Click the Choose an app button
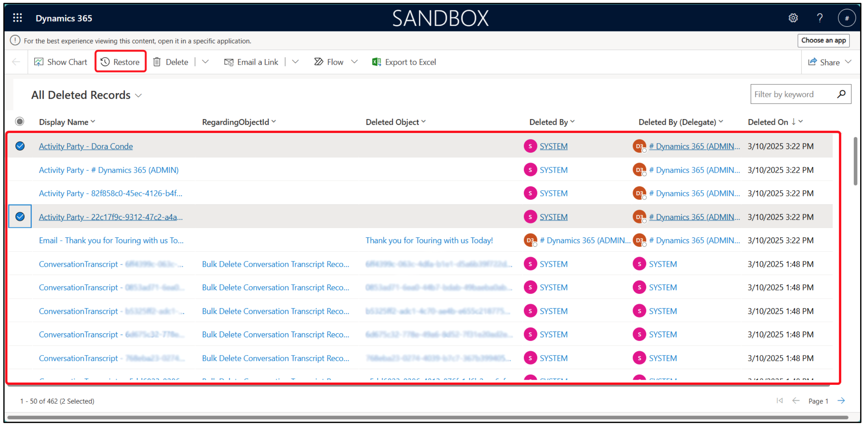 click(x=823, y=40)
